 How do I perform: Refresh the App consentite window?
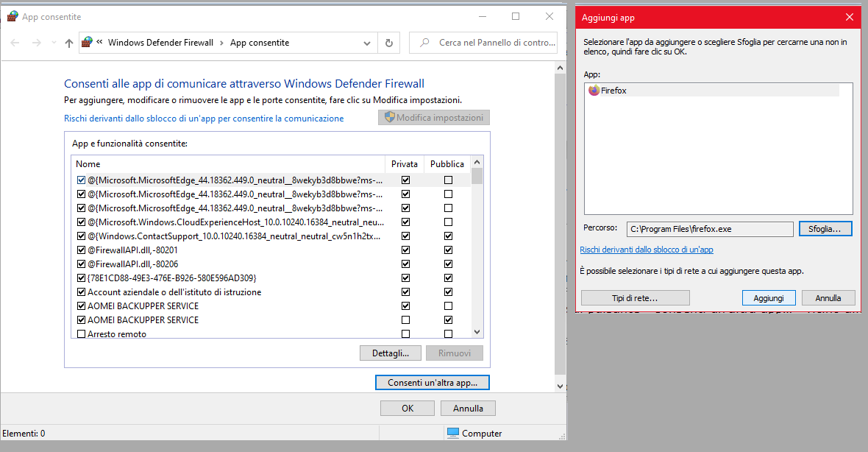point(389,43)
